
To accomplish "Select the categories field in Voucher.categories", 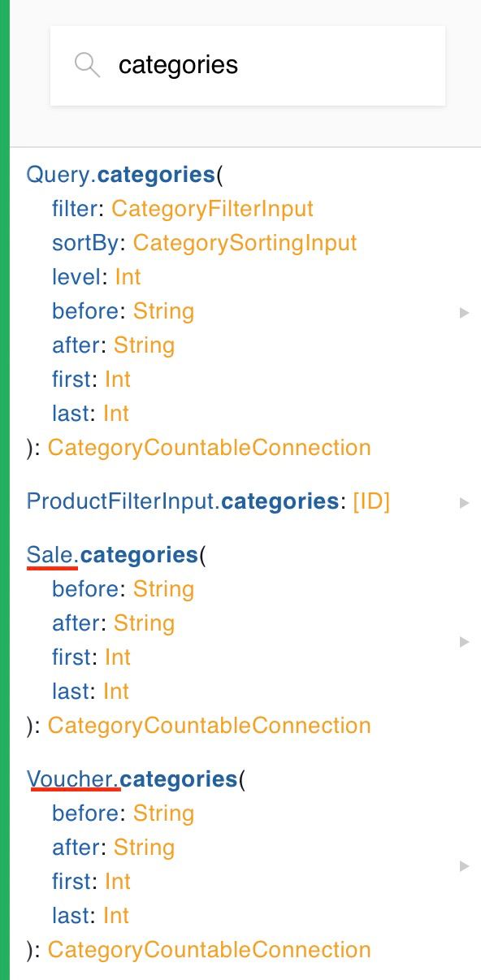I will [x=179, y=779].
